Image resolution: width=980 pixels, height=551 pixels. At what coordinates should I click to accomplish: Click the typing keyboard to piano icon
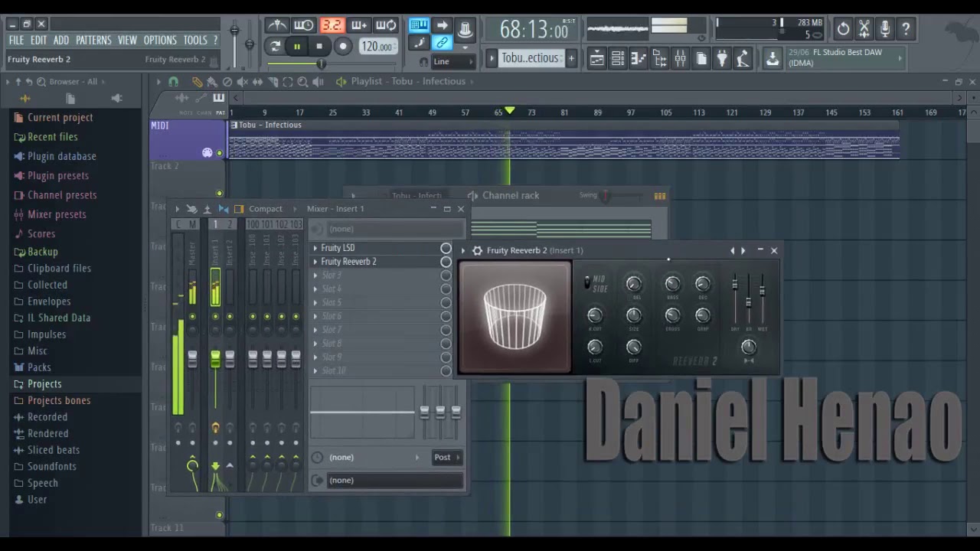tap(419, 25)
